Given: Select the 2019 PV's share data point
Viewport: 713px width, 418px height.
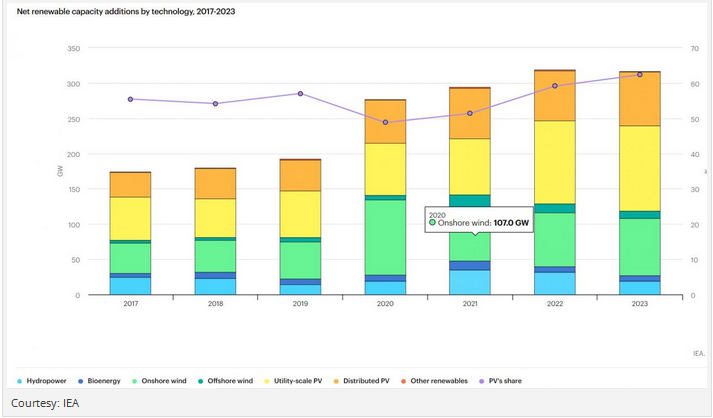Looking at the screenshot, I should coord(300,94).
